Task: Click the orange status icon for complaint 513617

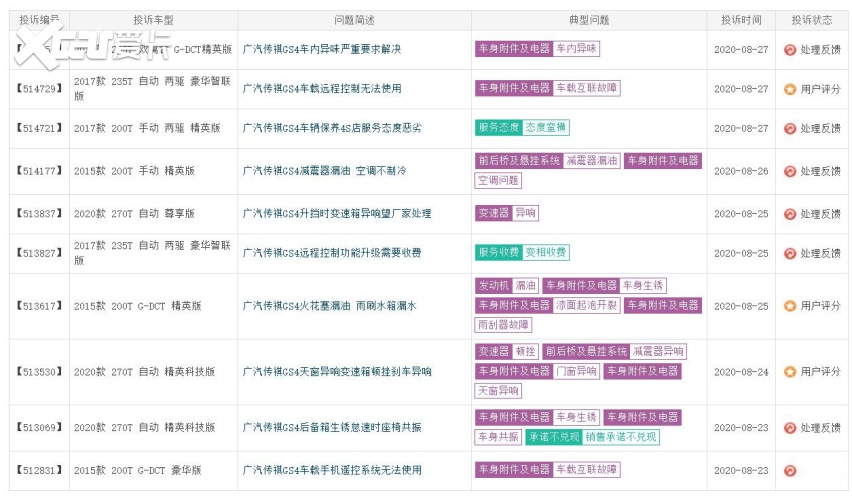Action: click(790, 306)
